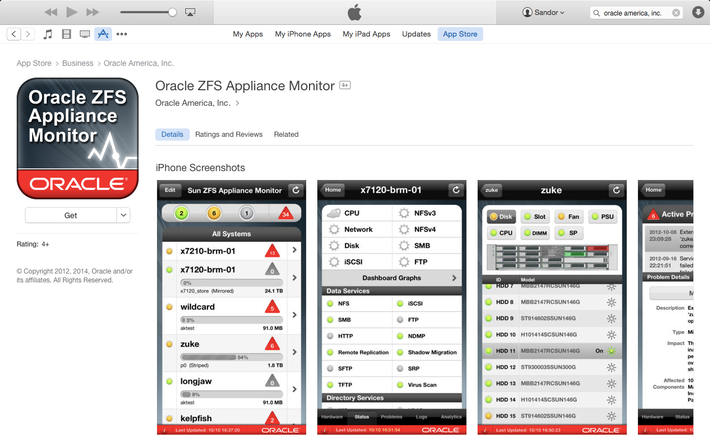Start playback with the play button
This screenshot has width=710, height=443.
point(72,12)
